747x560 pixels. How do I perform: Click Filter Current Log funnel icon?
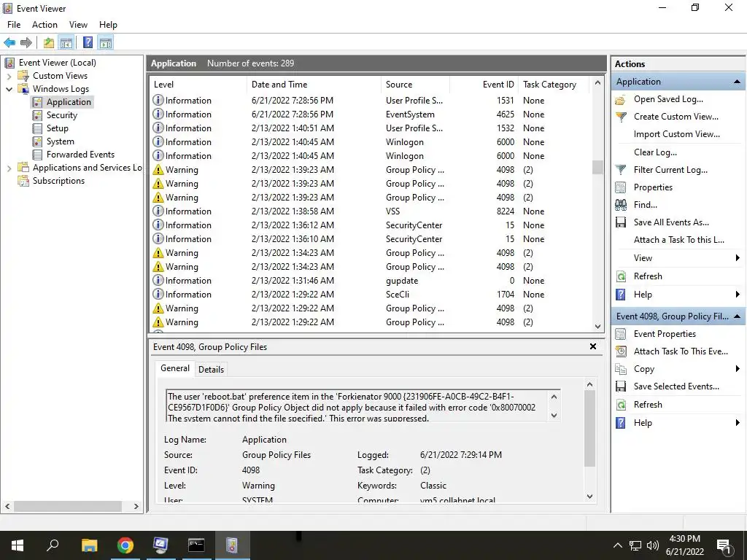620,170
